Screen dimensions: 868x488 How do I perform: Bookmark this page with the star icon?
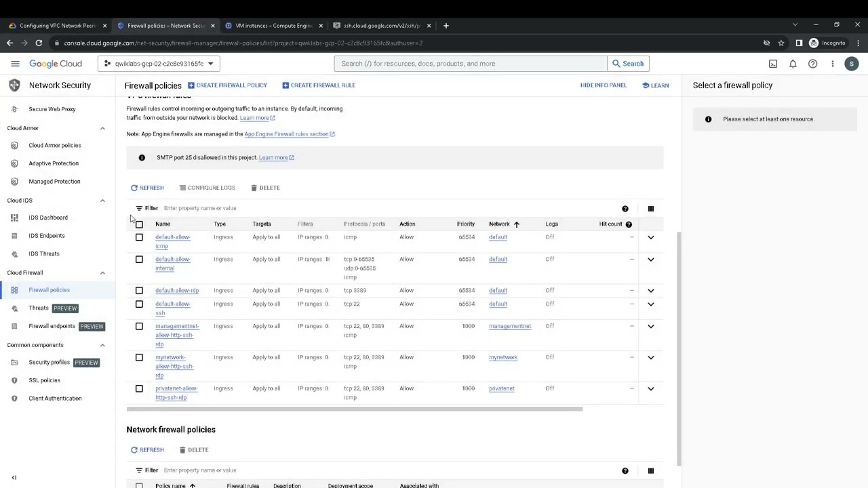point(781,43)
